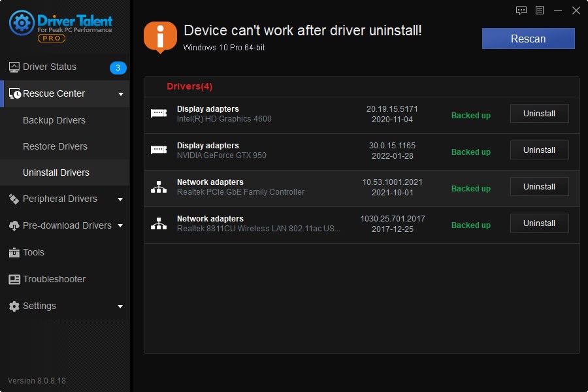Click the orange info alert icon
Screen dimensions: 588x392
pyautogui.click(x=160, y=37)
